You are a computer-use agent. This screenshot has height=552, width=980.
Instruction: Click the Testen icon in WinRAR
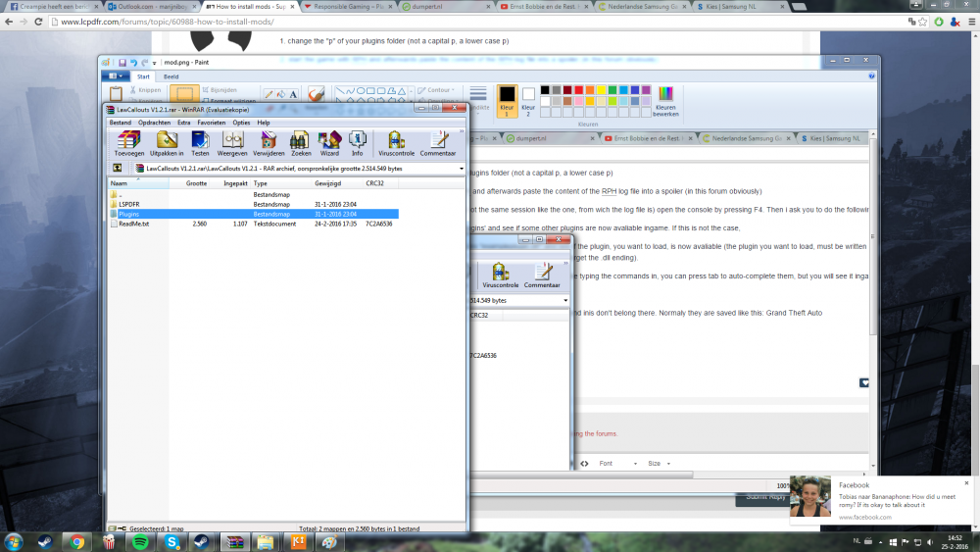(200, 143)
